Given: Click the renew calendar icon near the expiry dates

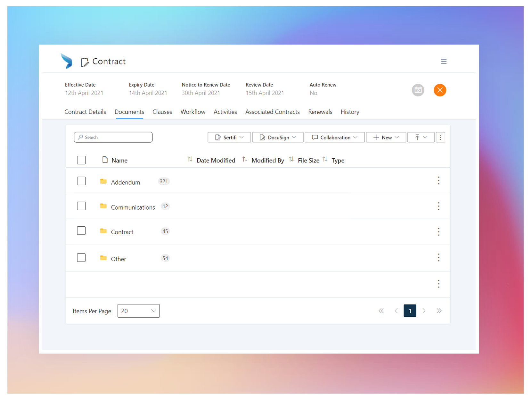Looking at the screenshot, I should [418, 90].
